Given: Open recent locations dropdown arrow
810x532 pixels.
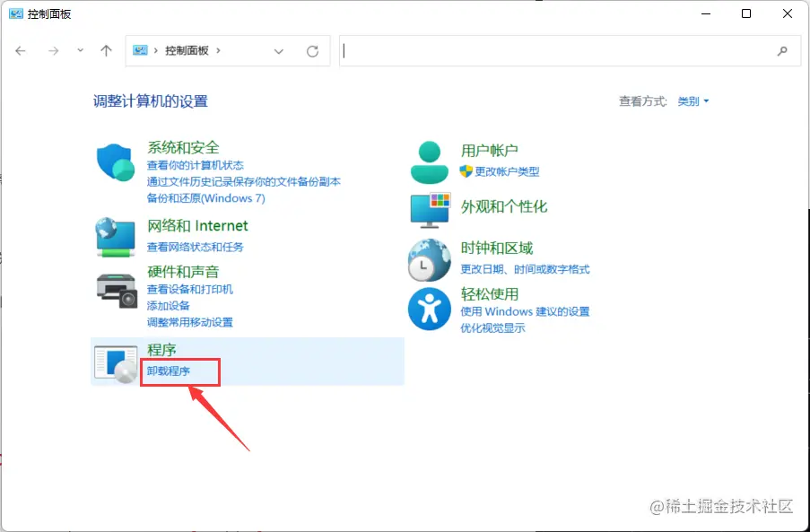Looking at the screenshot, I should (80, 50).
